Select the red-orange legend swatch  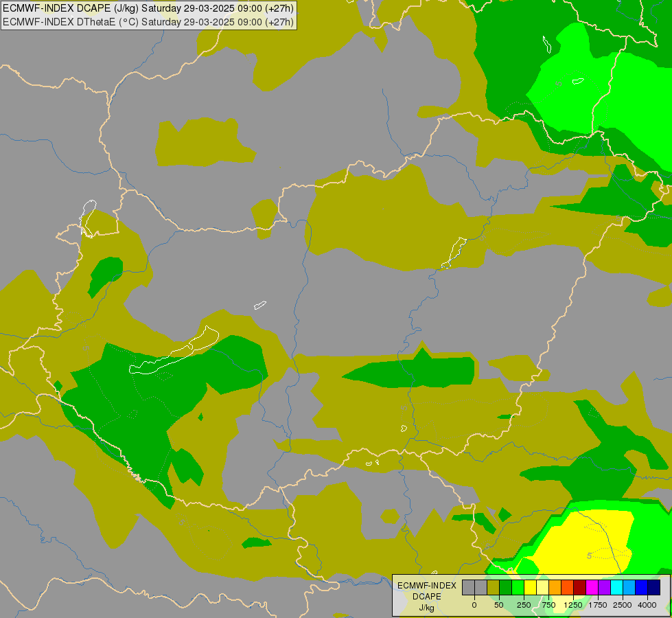(x=568, y=587)
